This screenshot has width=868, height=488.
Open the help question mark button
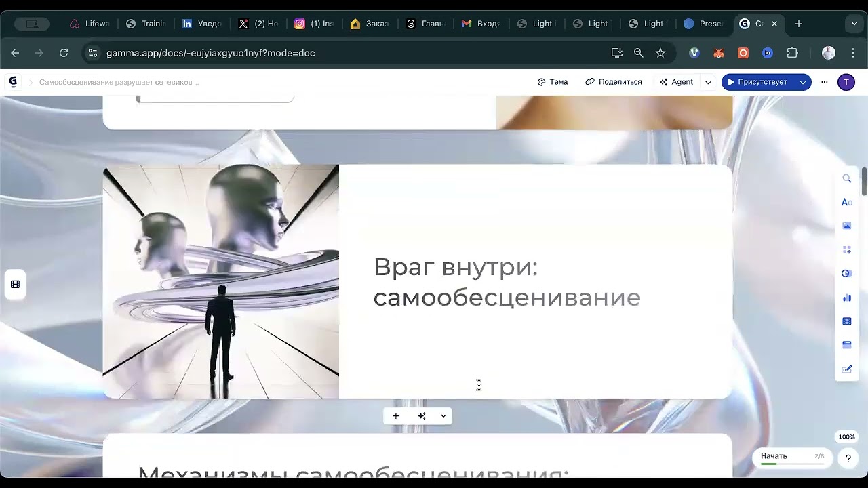pyautogui.click(x=848, y=458)
